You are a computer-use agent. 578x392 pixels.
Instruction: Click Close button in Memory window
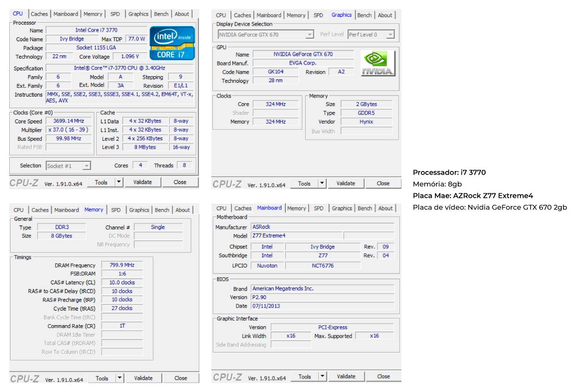pyautogui.click(x=181, y=378)
